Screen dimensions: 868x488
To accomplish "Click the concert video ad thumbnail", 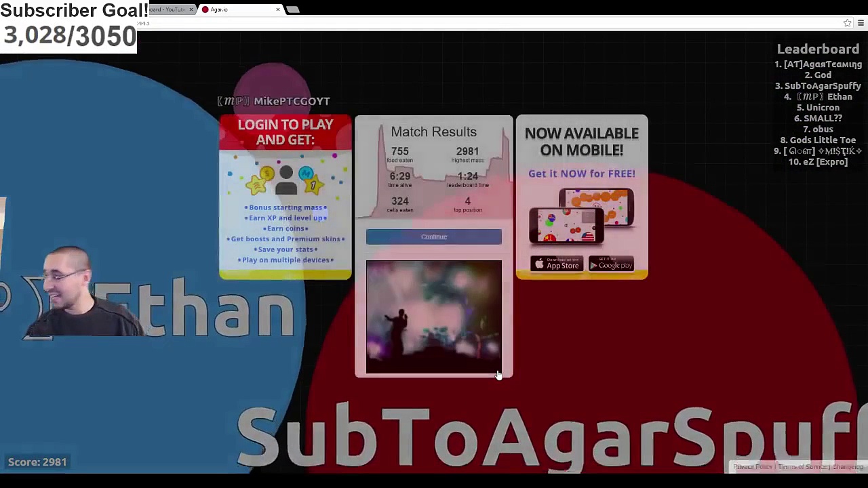I will [433, 317].
